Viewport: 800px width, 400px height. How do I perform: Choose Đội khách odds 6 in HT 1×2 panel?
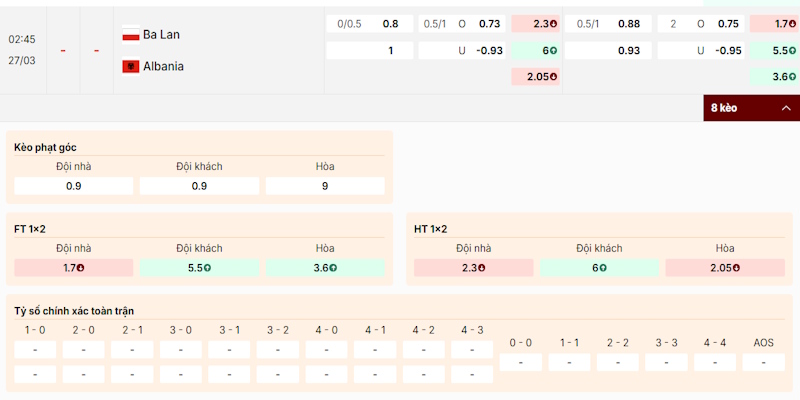(599, 268)
